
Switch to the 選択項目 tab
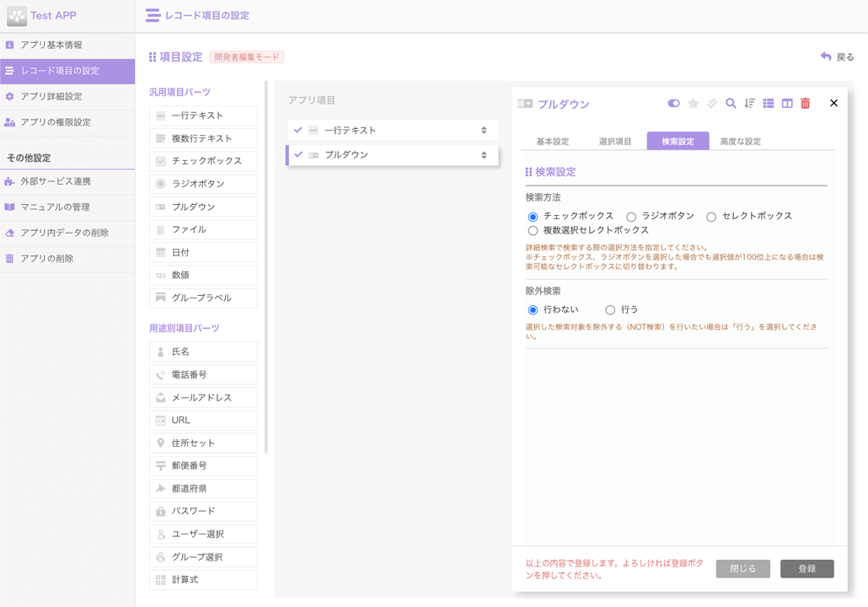(615, 142)
